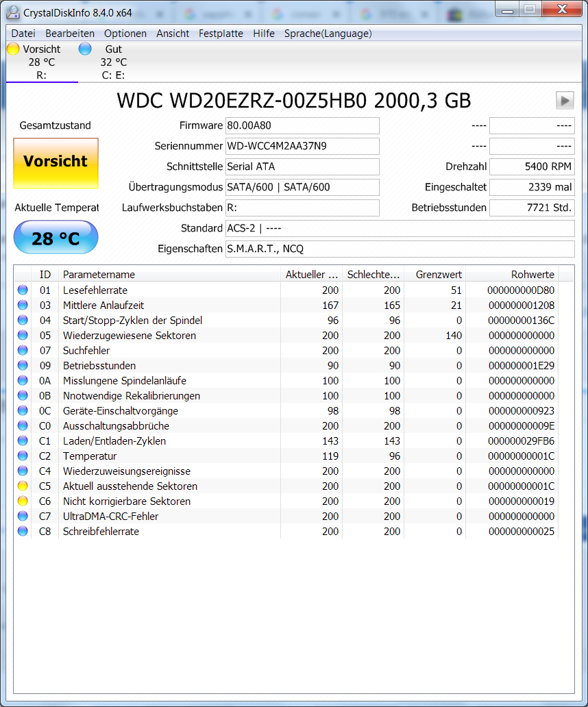Click yellow warning dot for Aktuell ausstehende Sektoren
The image size is (588, 707).
23,486
